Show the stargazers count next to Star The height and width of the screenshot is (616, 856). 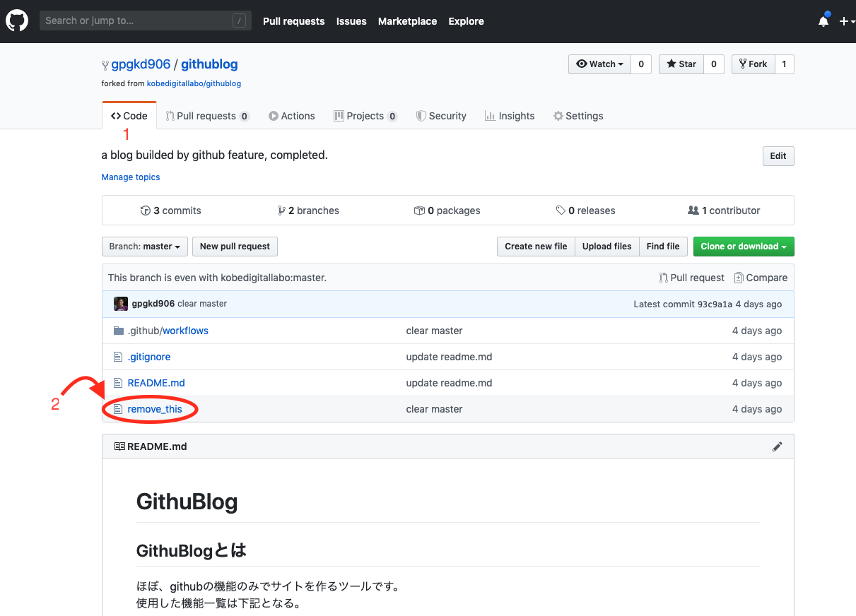(714, 64)
